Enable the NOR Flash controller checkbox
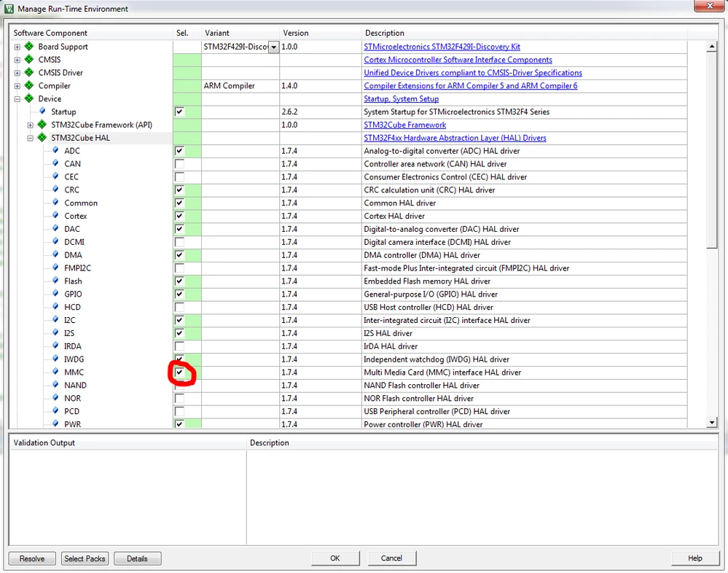 click(179, 398)
